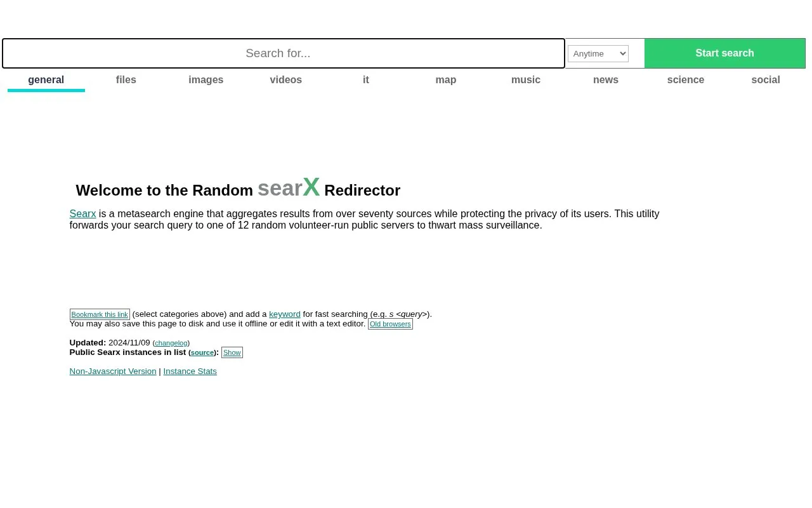Select the music category tab
Screen dimensions: 812x508
pyautogui.click(x=526, y=80)
